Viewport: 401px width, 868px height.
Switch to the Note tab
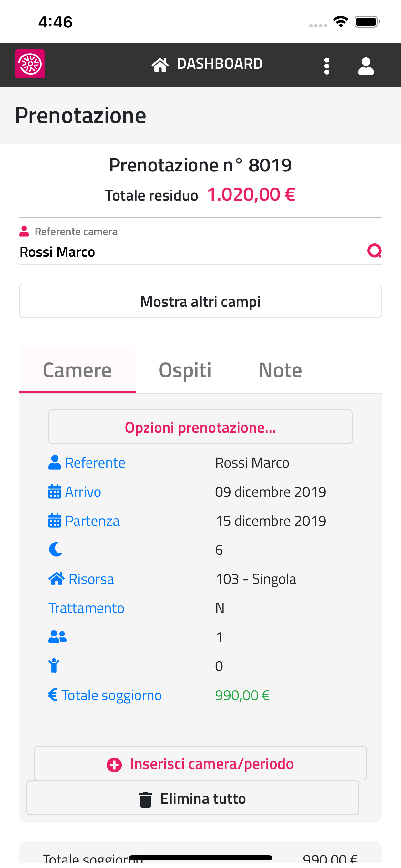280,370
